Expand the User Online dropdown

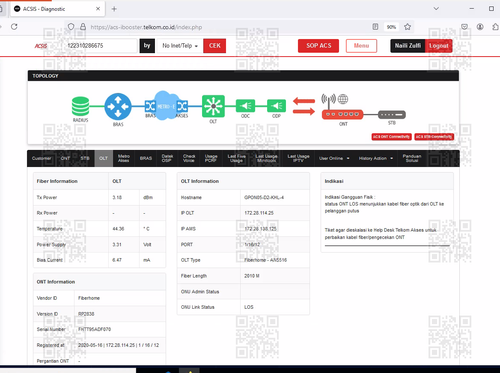pos(334,158)
